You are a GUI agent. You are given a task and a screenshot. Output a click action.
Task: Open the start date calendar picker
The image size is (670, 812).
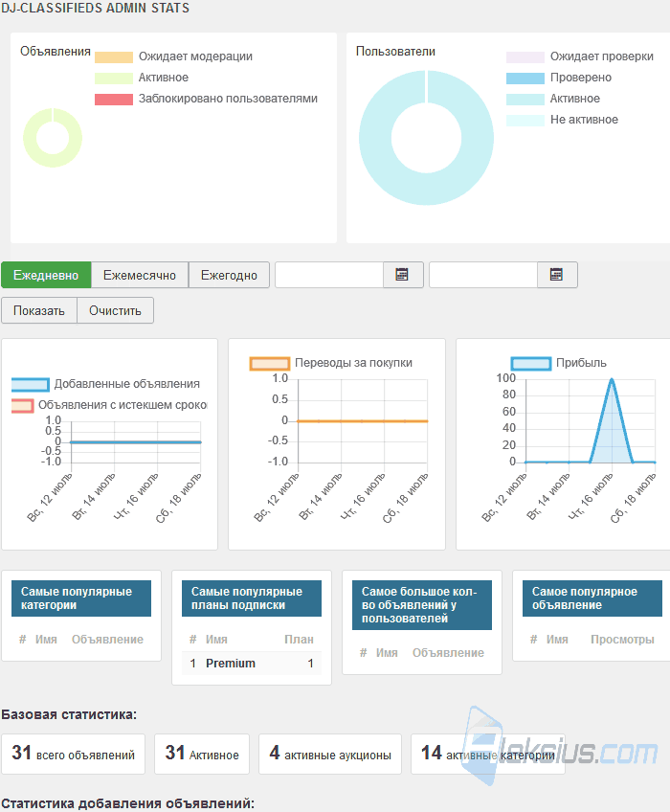tap(402, 275)
